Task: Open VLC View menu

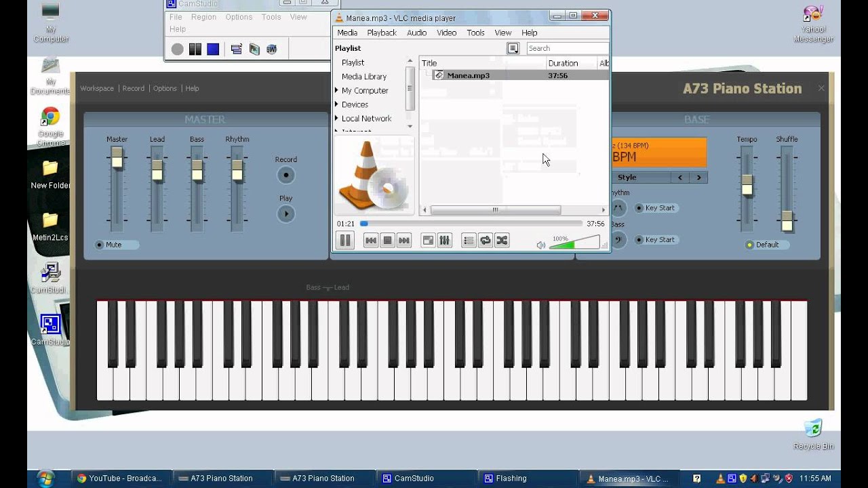Action: point(503,33)
